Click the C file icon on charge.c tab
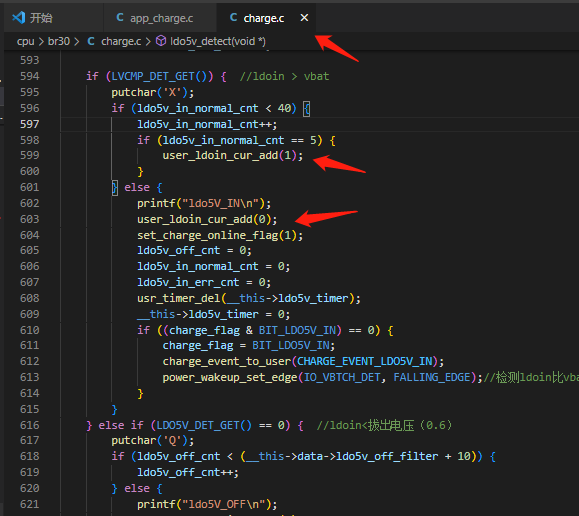579x516 pixels. tap(233, 17)
